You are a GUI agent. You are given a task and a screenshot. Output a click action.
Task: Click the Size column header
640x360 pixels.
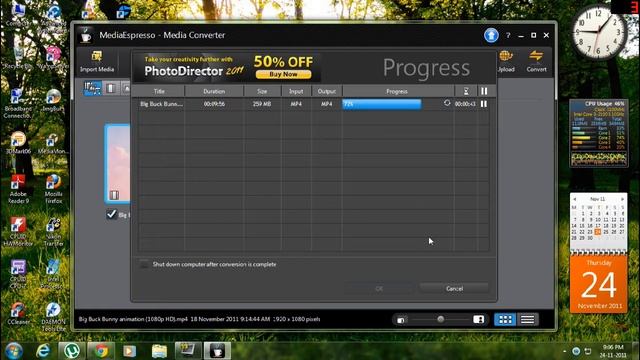point(262,91)
